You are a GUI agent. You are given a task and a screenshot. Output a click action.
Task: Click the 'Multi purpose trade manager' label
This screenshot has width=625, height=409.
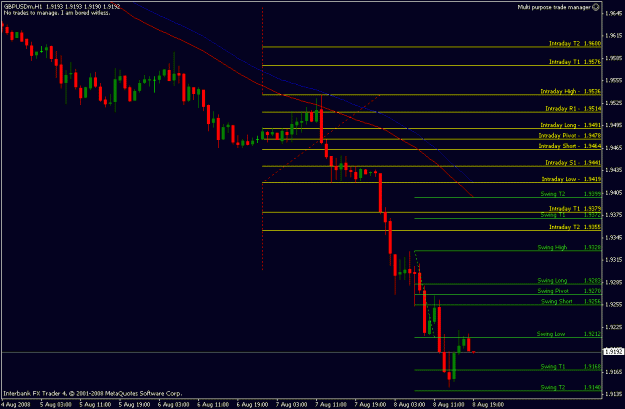click(x=554, y=7)
